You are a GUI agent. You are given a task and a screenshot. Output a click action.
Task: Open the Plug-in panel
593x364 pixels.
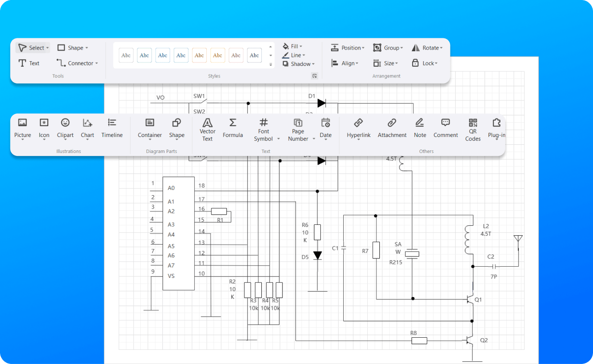pyautogui.click(x=496, y=128)
